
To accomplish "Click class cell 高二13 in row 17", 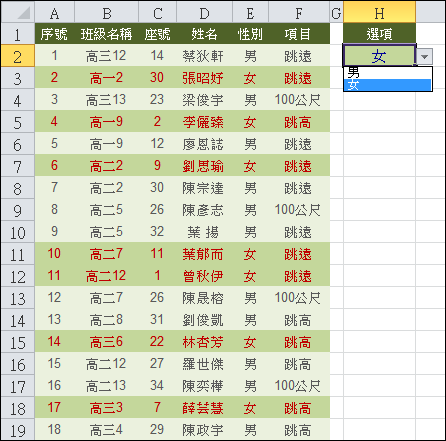I will [x=106, y=386].
